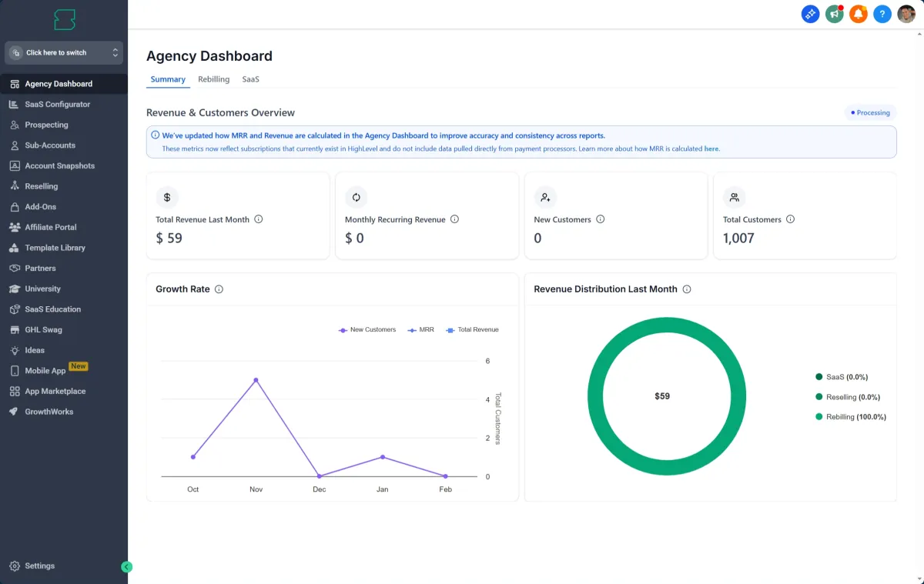The height and width of the screenshot is (584, 924).
Task: Toggle the Total Revenue legend series
Action: coord(473,329)
